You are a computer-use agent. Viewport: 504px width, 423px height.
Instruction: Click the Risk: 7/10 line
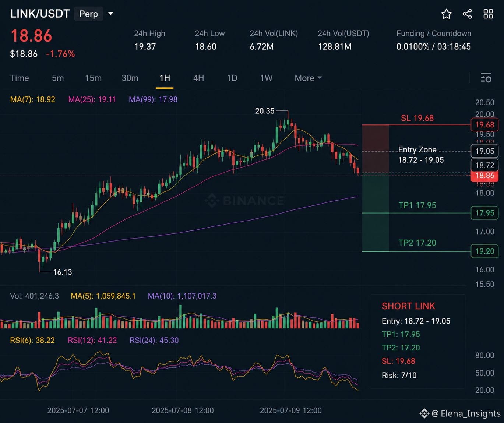399,376
